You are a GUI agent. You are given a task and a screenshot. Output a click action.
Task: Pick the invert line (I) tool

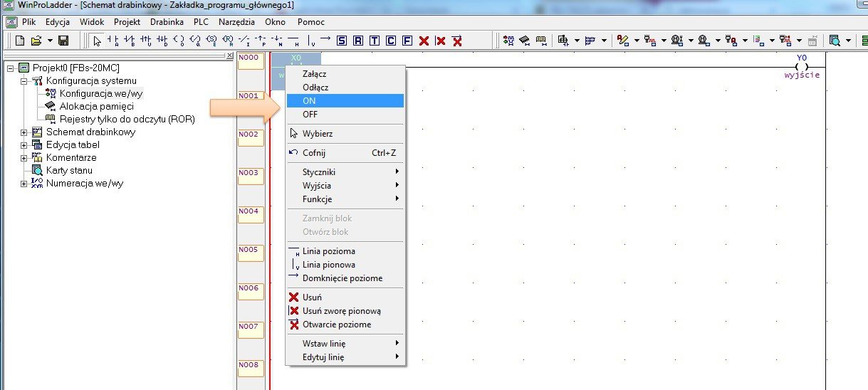pos(244,41)
